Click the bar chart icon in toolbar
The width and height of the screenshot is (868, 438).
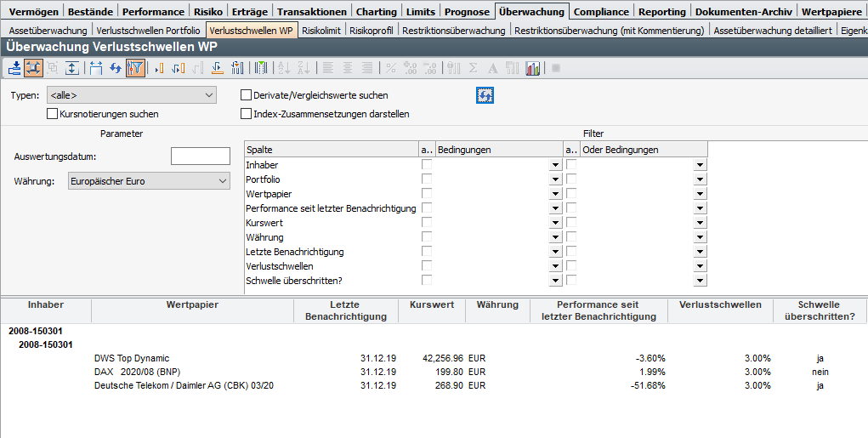(533, 68)
